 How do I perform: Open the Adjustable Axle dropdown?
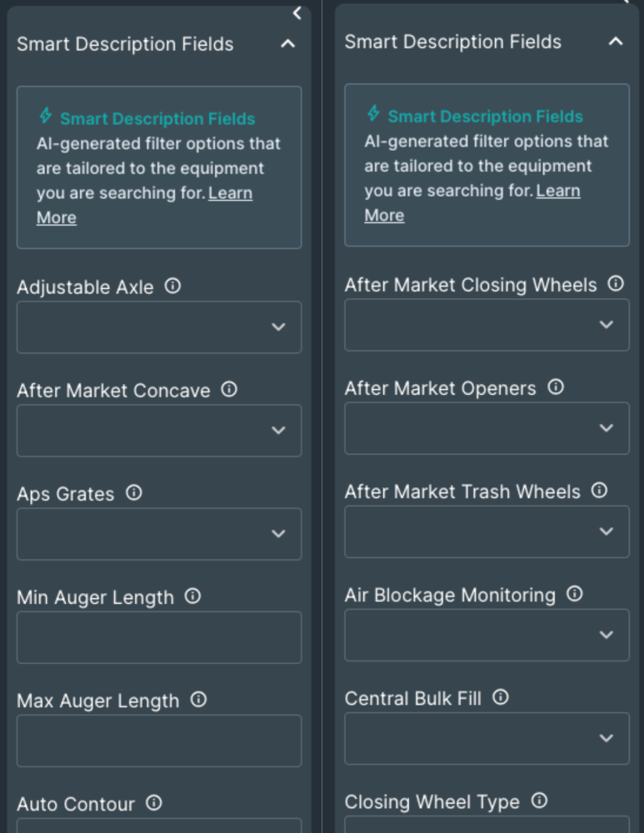pos(158,327)
